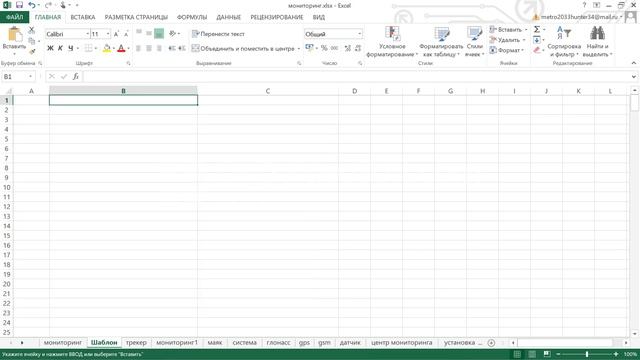Open the РЕЦЕНЗИРОВАНИЕ tab
640x360 pixels.
click(276, 17)
